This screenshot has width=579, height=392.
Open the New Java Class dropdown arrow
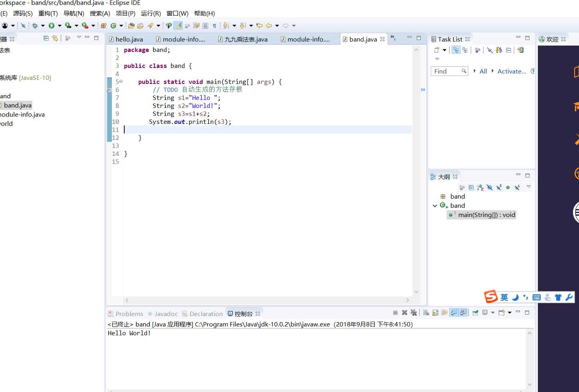[x=121, y=26]
